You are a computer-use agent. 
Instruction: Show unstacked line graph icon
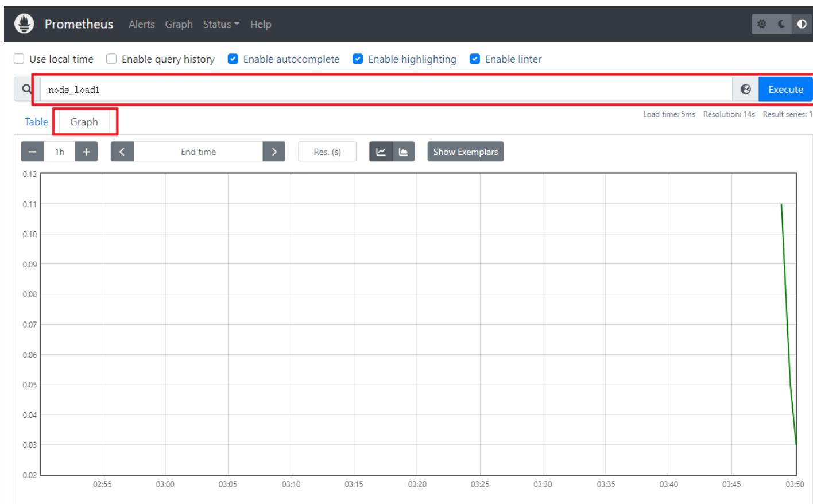[381, 152]
